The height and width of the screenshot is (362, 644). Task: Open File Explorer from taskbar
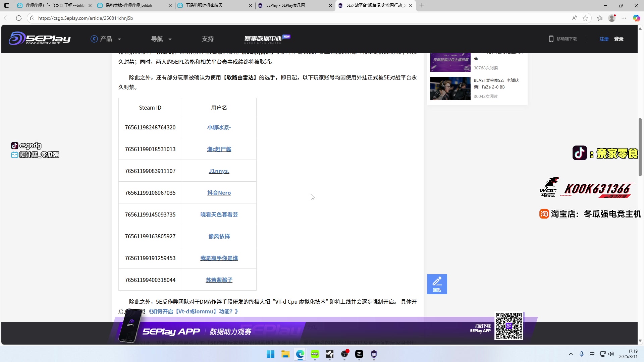[285, 354]
